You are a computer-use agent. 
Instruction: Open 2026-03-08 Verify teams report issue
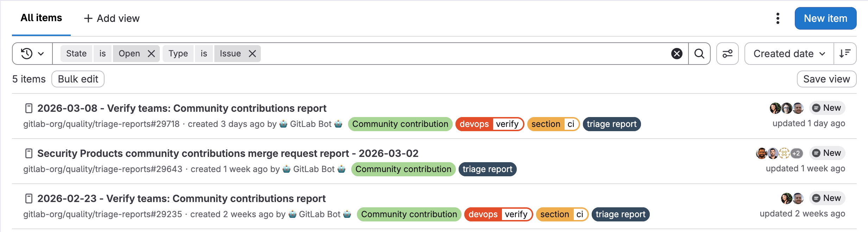(182, 108)
